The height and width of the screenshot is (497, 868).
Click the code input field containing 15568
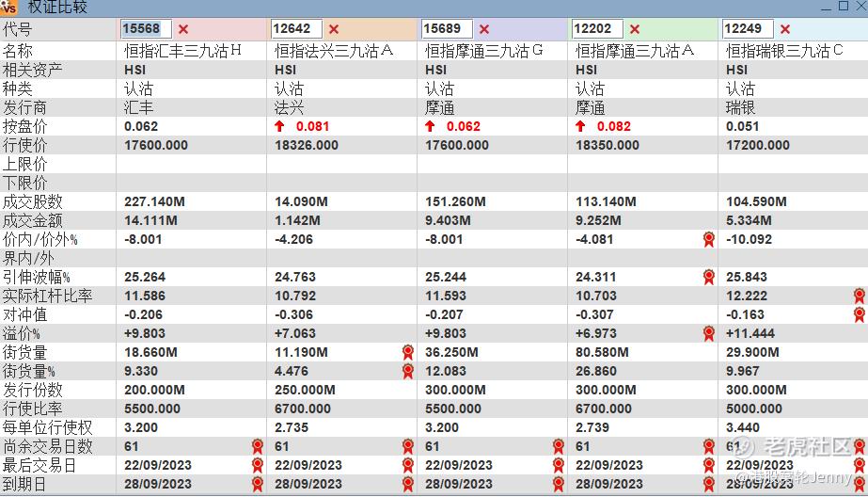[x=146, y=29]
